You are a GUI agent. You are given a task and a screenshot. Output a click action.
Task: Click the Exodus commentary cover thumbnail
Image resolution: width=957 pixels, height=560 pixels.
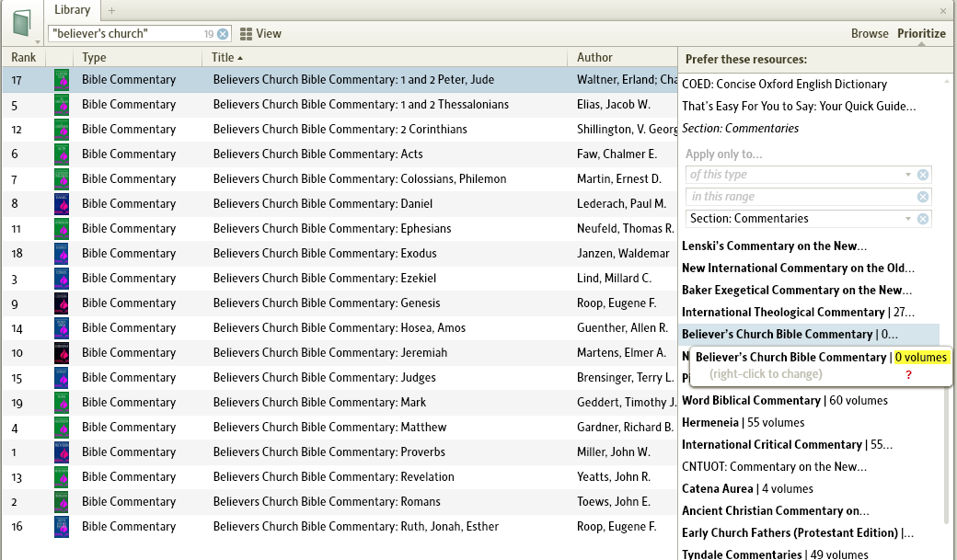62,254
